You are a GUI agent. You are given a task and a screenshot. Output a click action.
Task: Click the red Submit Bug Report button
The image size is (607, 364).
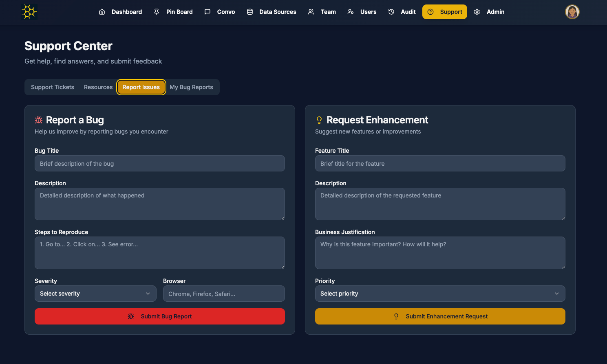tap(160, 316)
